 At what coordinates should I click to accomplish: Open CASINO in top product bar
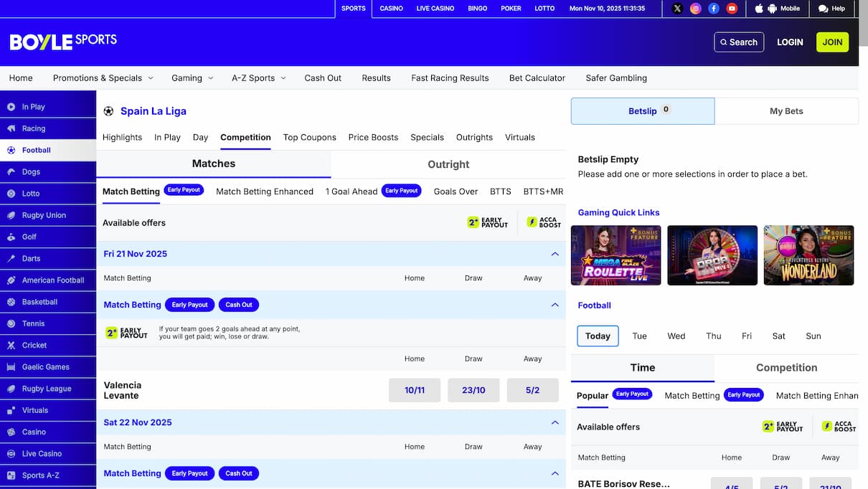click(x=391, y=9)
